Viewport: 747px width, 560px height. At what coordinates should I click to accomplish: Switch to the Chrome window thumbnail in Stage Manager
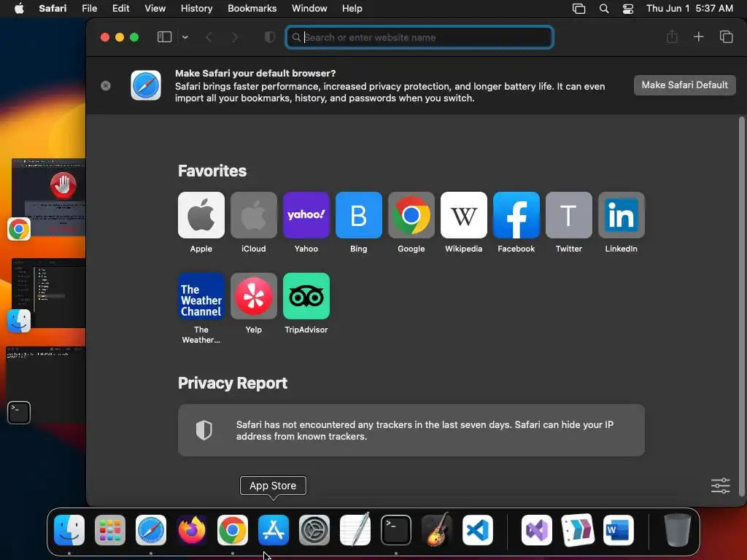tap(49, 198)
